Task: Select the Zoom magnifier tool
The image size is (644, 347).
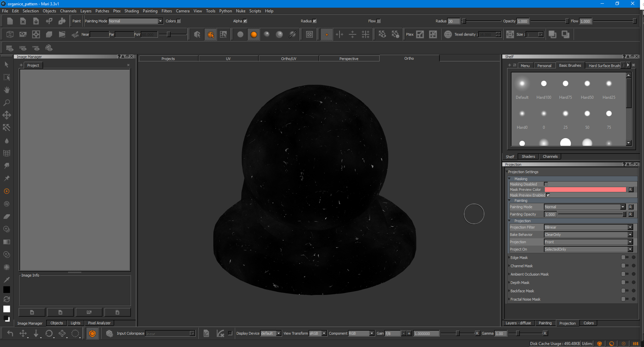Action: coord(7,102)
